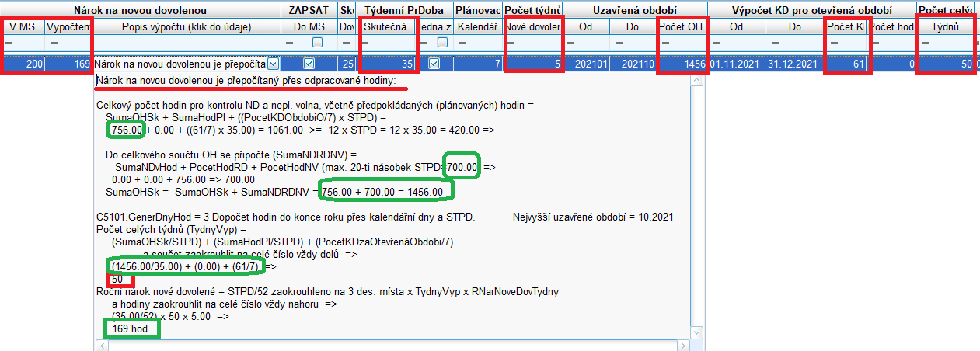This screenshot has width=980, height=351.
Task: Click the Do MS column header
Action: [x=309, y=27]
